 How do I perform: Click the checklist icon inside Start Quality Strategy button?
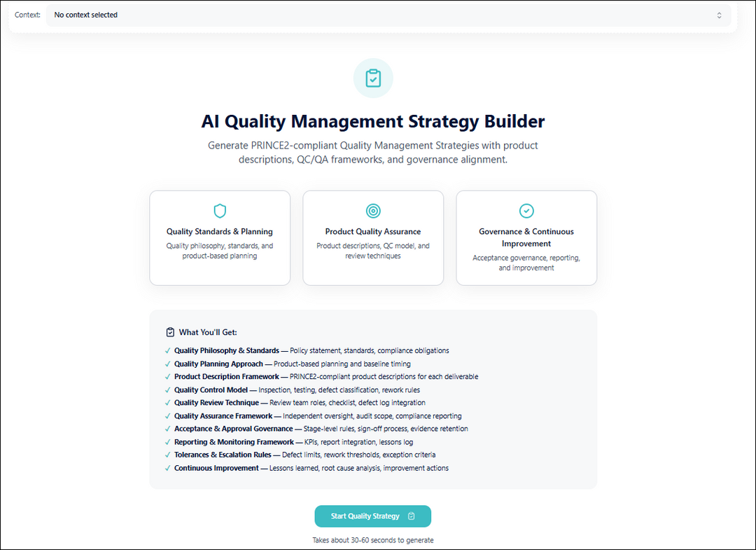click(411, 516)
